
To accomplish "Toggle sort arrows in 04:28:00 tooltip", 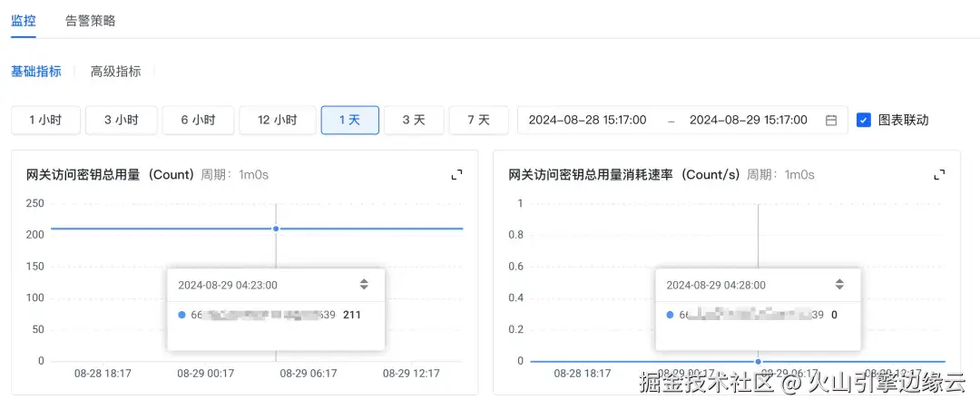I will tap(839, 285).
